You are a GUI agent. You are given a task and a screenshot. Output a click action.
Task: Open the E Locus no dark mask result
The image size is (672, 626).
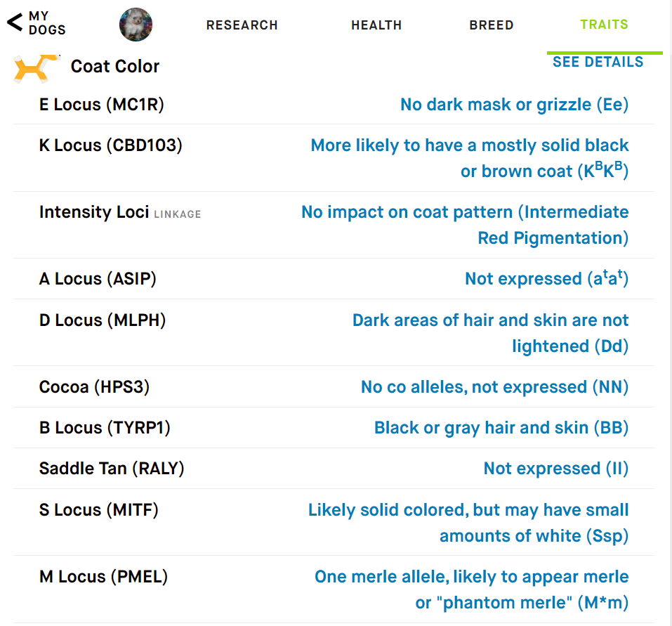point(514,105)
